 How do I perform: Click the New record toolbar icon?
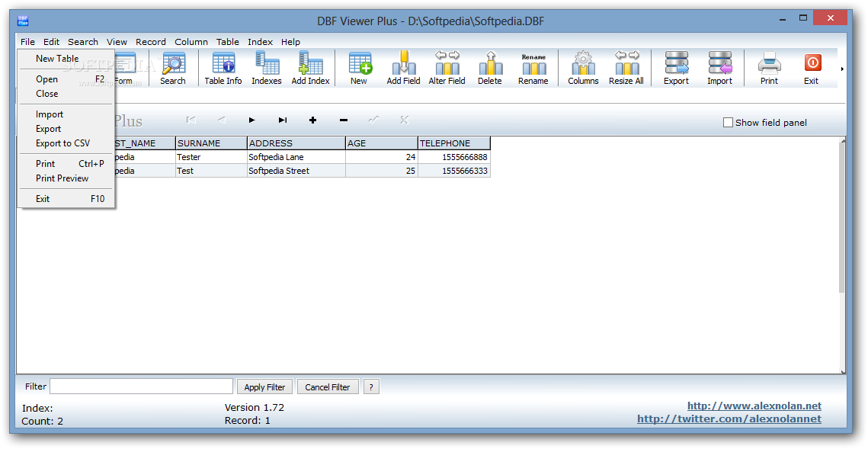pyautogui.click(x=359, y=68)
